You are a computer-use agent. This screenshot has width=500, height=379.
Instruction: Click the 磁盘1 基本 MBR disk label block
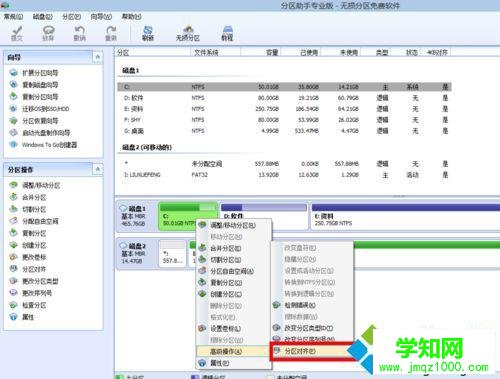136,216
